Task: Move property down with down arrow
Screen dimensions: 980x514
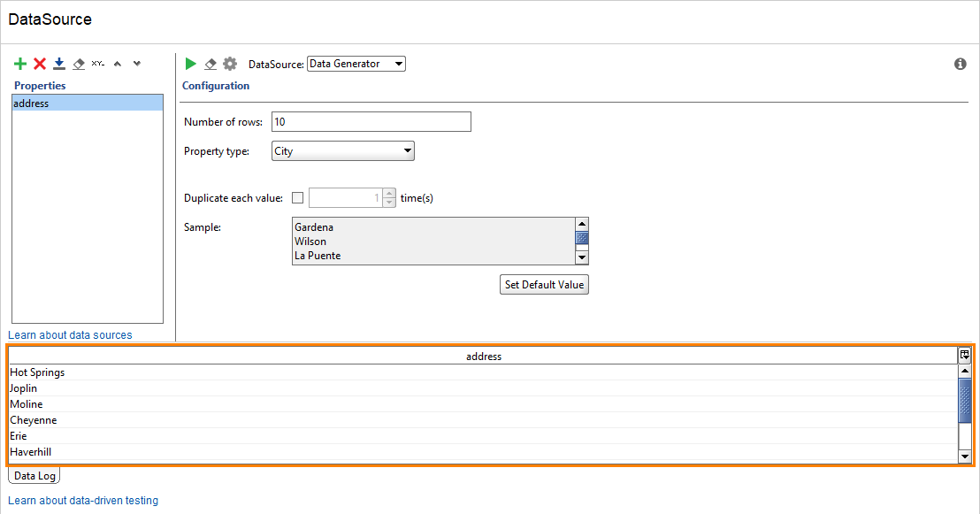Action: click(x=137, y=64)
